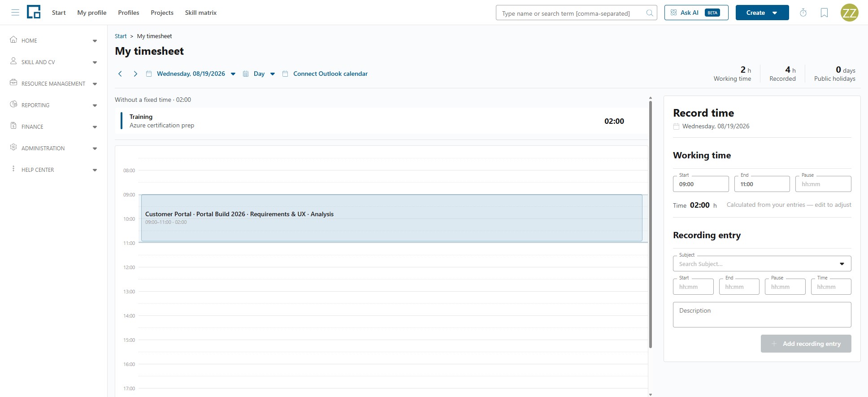This screenshot has height=397, width=868.
Task: Expand the RESOURCE MANAGEMENT section
Action: [x=95, y=84]
